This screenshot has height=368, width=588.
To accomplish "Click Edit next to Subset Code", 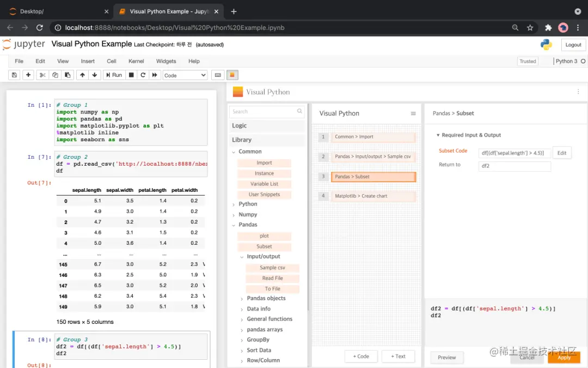I will click(562, 153).
